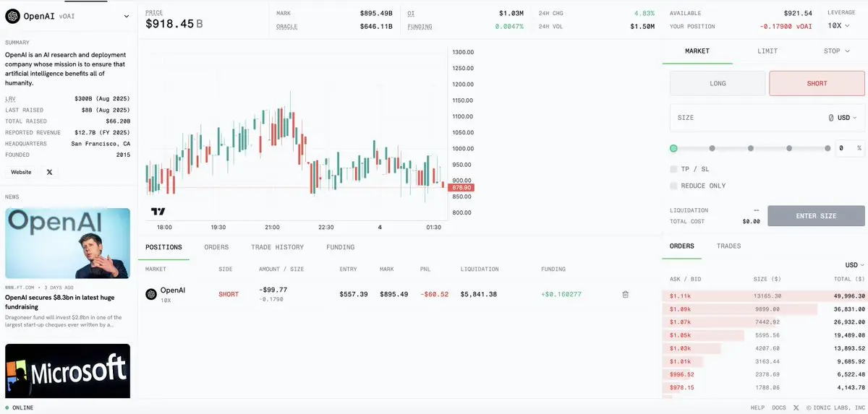Screen dimensions: 868x414
Task: Open the Stop order type dropdown
Action: [x=836, y=51]
